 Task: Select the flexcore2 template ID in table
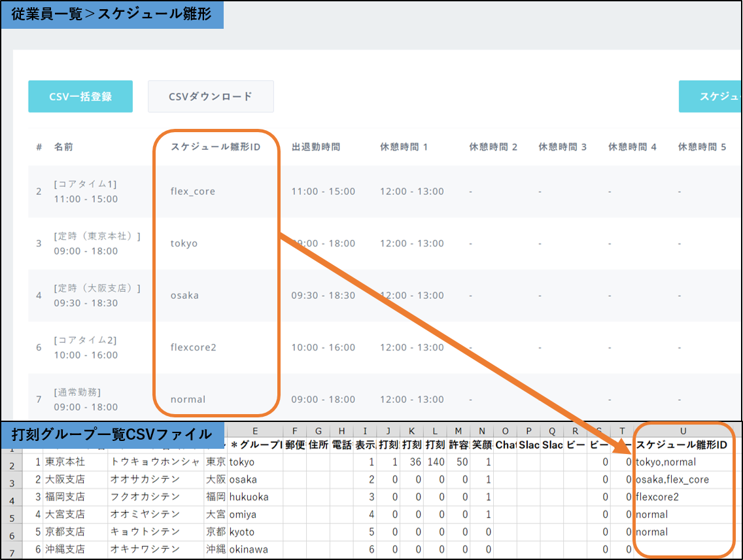coord(194,347)
